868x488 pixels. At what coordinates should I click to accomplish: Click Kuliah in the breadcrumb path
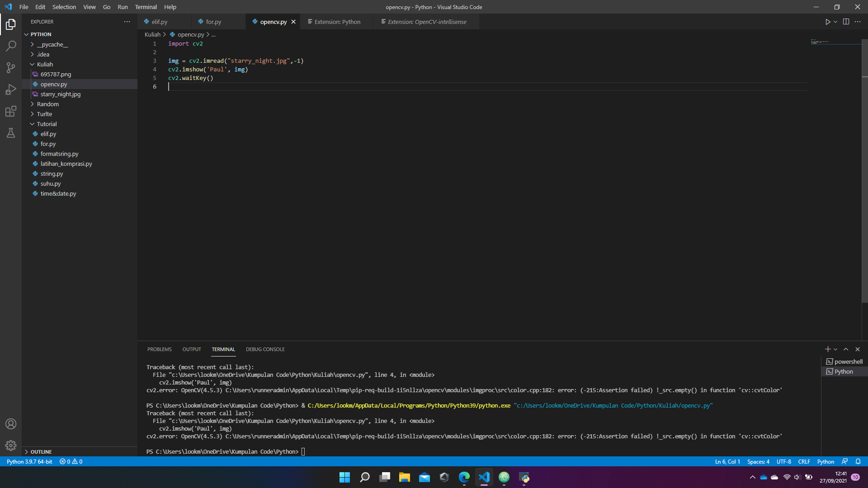pos(152,34)
